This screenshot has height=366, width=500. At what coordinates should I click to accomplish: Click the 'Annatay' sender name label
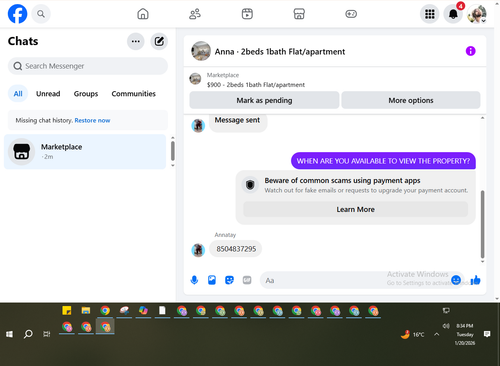click(225, 235)
